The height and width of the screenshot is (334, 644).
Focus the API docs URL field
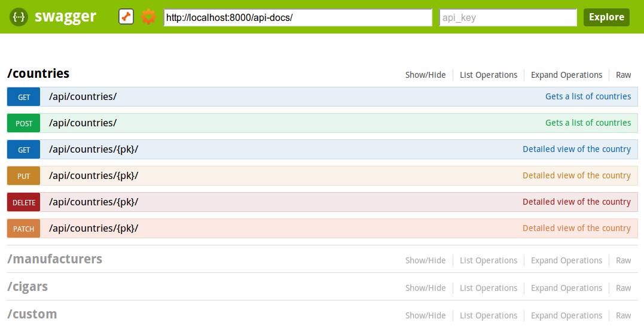(298, 17)
